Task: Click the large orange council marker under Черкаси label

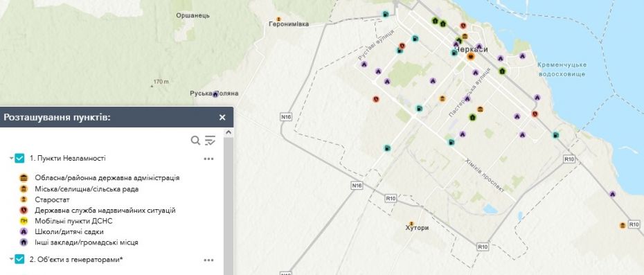Action: [x=471, y=56]
